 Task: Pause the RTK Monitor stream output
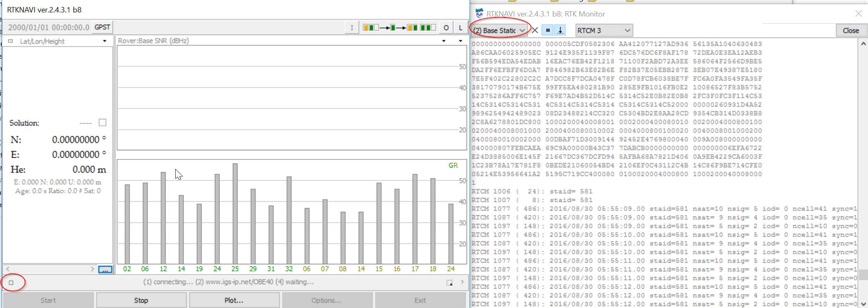tap(548, 30)
